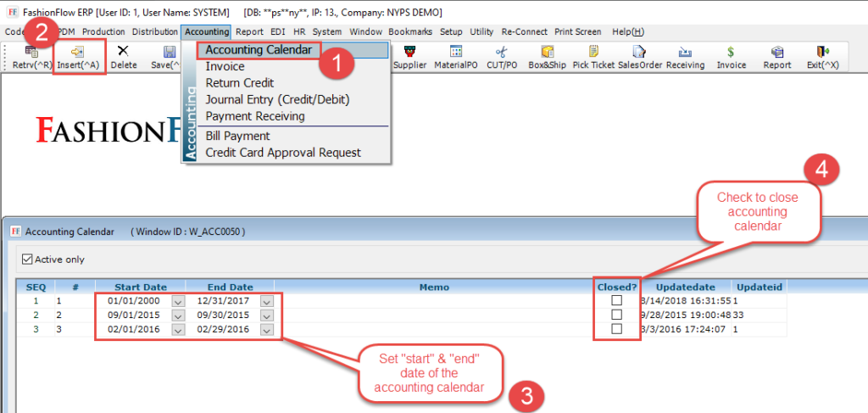The width and height of the screenshot is (868, 413).
Task: Check Closed box for SEQ 3 row
Action: [616, 329]
